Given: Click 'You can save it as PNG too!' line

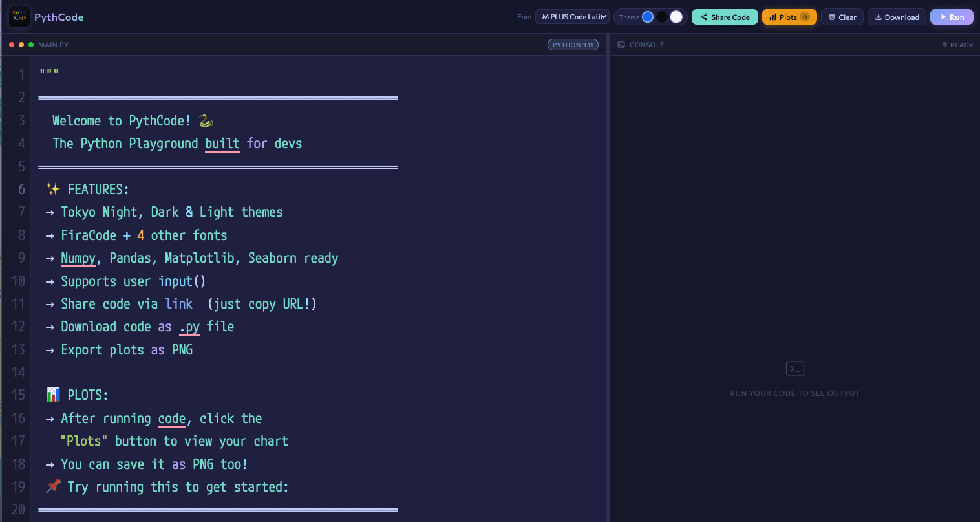Looking at the screenshot, I should (146, 464).
